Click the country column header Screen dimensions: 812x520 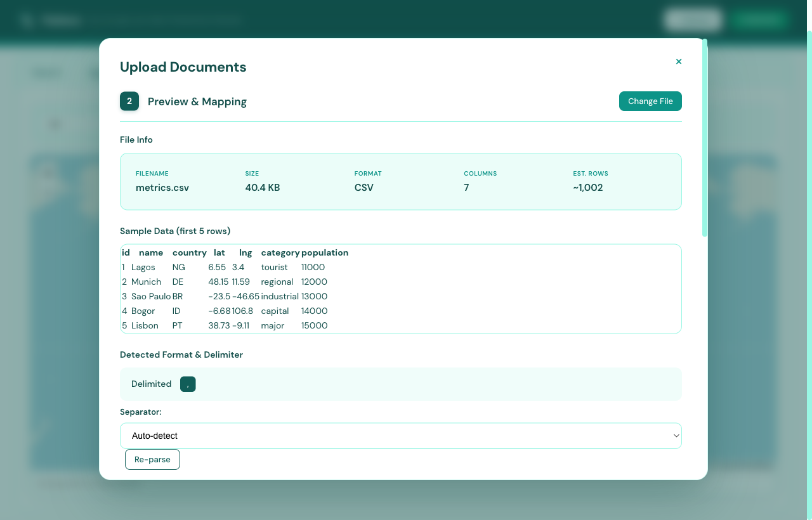tap(189, 252)
